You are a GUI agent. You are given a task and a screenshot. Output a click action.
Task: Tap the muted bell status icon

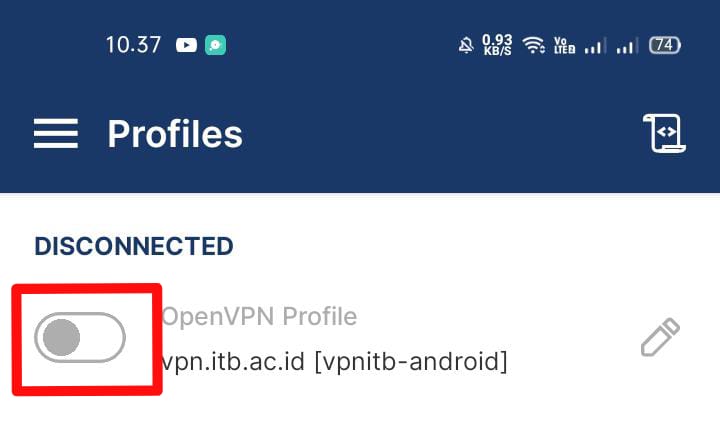pos(465,45)
